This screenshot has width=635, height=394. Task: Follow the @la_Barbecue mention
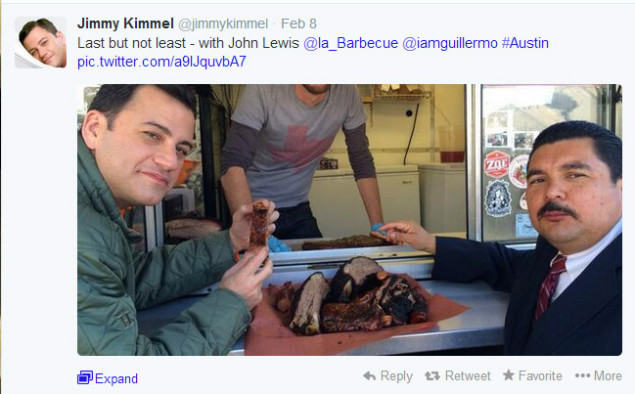pyautogui.click(x=351, y=43)
